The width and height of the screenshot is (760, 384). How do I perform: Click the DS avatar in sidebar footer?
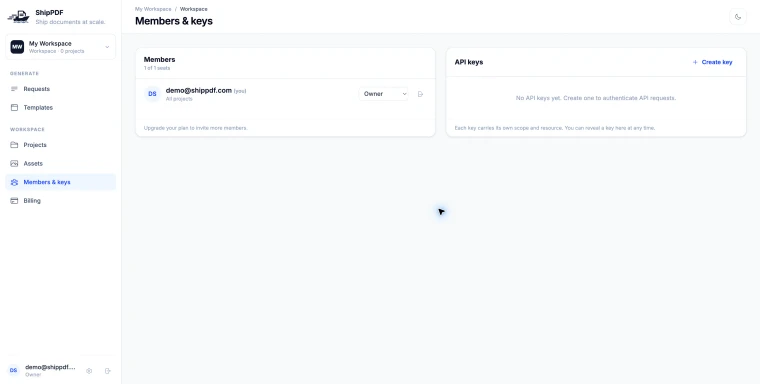point(14,370)
